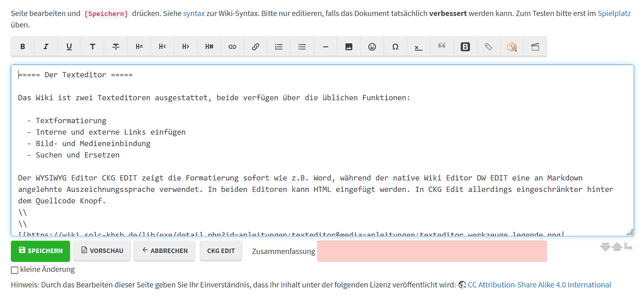This screenshot has width=644, height=296.
Task: Insert an internal link with chain icon
Action: coord(232,46)
